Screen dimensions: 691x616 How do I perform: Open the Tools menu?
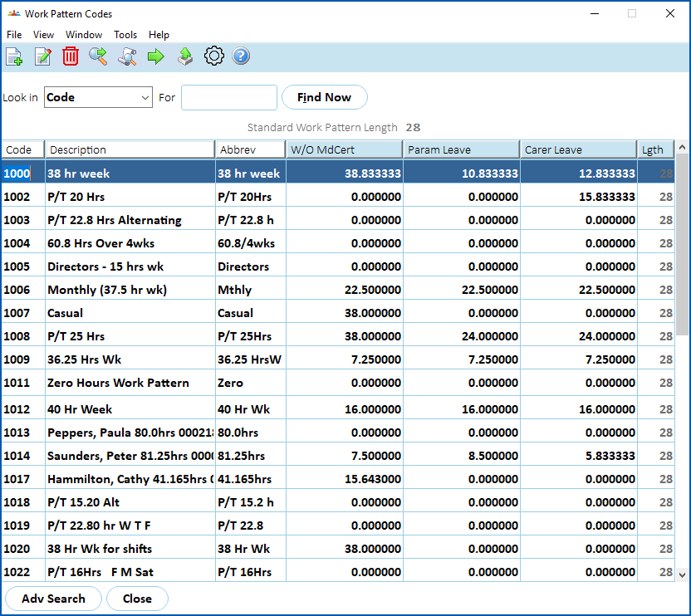125,35
